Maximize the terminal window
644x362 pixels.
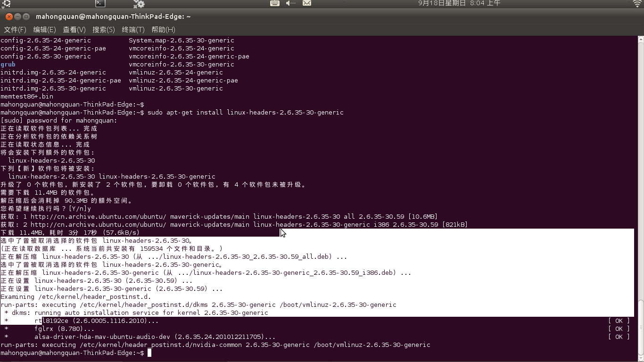click(x=26, y=16)
